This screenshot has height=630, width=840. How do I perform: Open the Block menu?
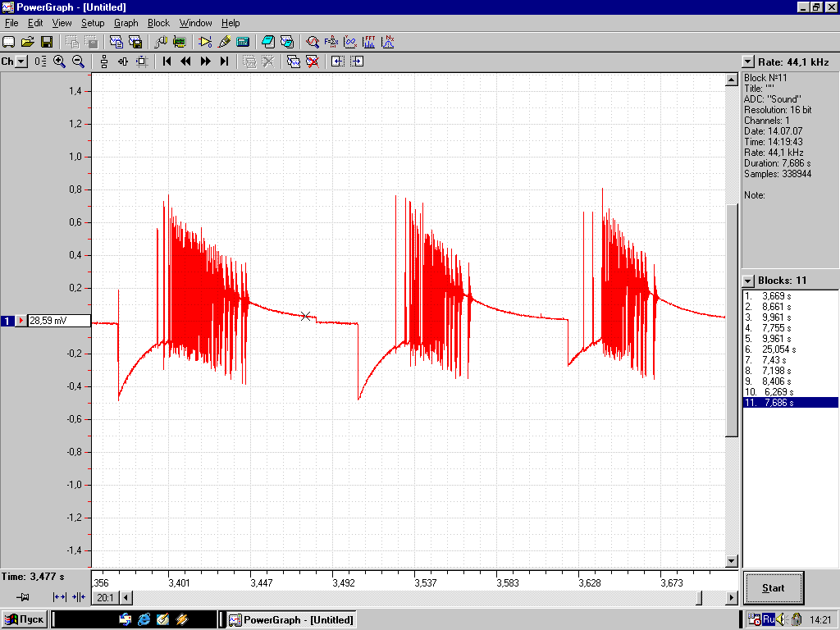click(x=158, y=23)
